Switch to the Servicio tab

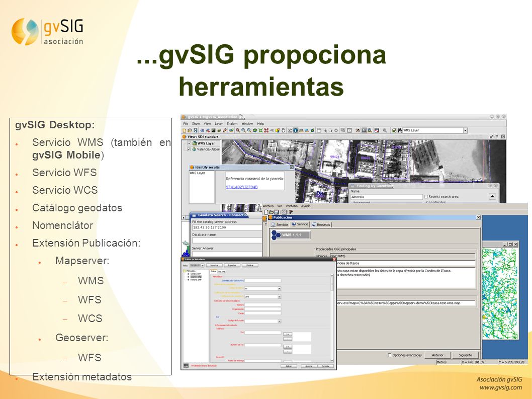pyautogui.click(x=300, y=224)
